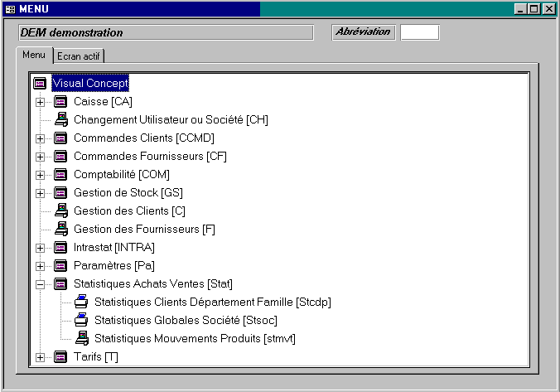The height and width of the screenshot is (392, 560).
Task: Select Comptabilité [COM] label
Action: pos(122,175)
